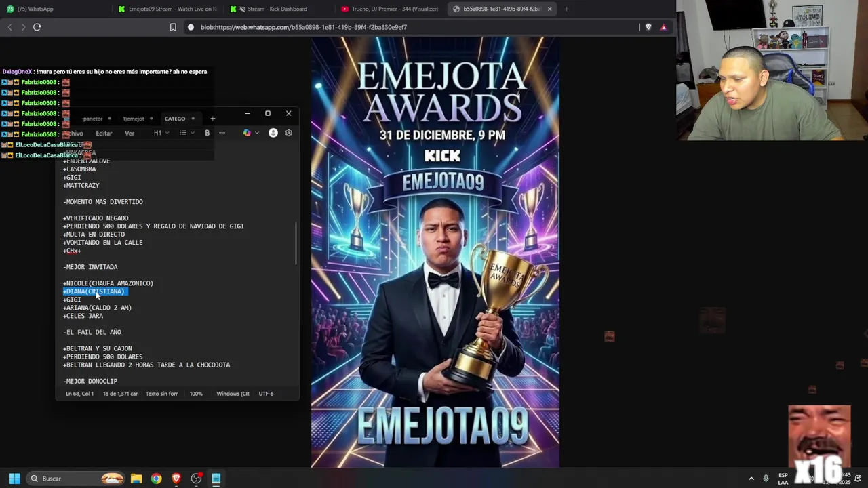Open the Windows Start menu

[14, 479]
